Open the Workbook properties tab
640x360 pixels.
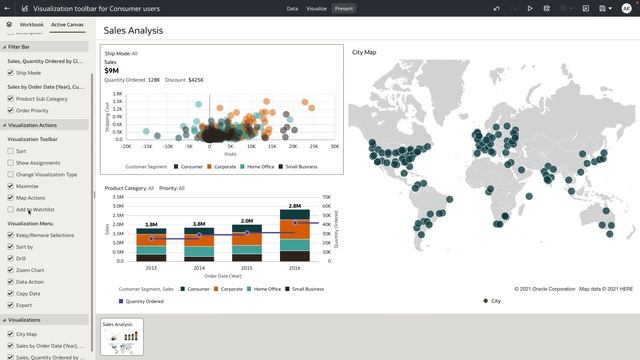[31, 24]
